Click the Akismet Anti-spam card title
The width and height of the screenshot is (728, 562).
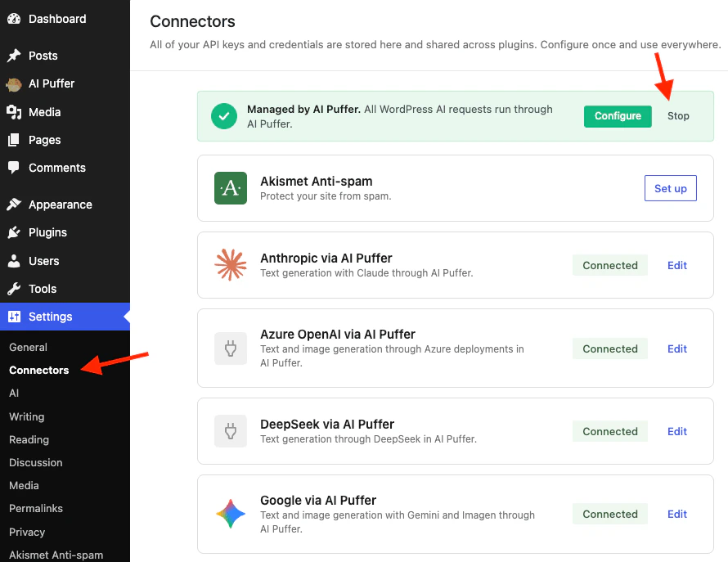point(317,181)
